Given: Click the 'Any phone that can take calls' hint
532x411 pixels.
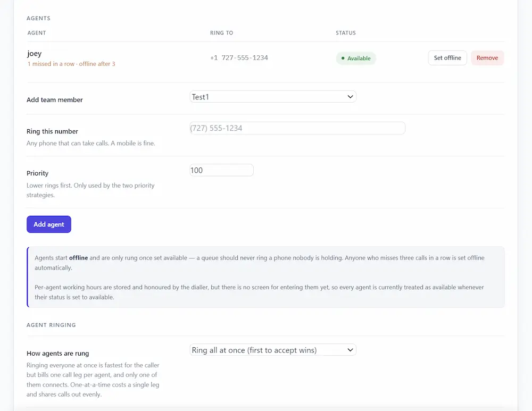Looking at the screenshot, I should pyautogui.click(x=90, y=144).
